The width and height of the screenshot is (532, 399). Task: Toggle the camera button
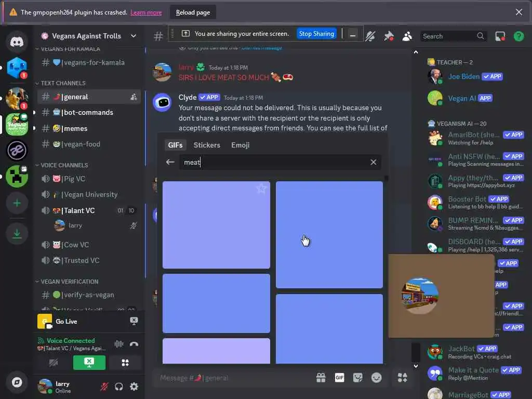pyautogui.click(x=54, y=363)
